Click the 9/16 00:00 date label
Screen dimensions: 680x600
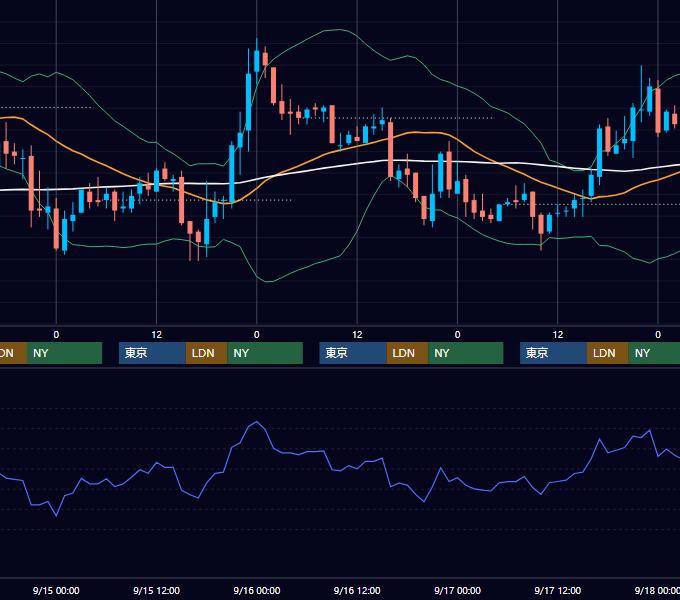[x=257, y=590]
